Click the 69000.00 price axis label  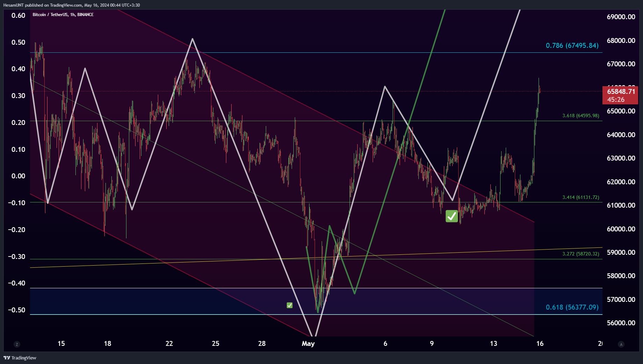tap(621, 17)
